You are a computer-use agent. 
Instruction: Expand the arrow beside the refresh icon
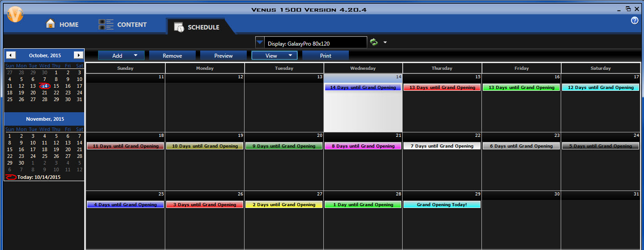[385, 43]
